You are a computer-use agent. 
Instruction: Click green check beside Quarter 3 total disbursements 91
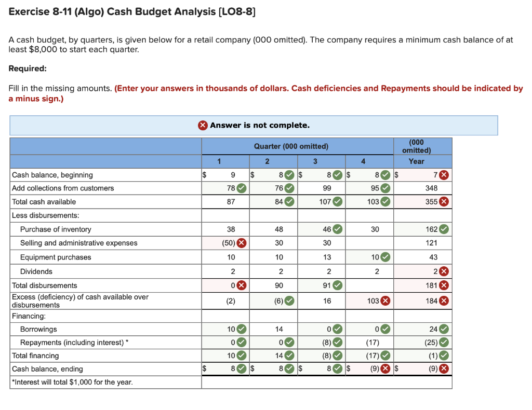[x=337, y=285]
